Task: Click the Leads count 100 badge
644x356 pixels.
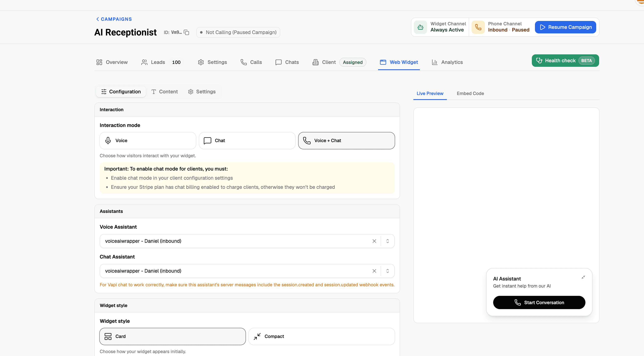Action: pyautogui.click(x=176, y=62)
